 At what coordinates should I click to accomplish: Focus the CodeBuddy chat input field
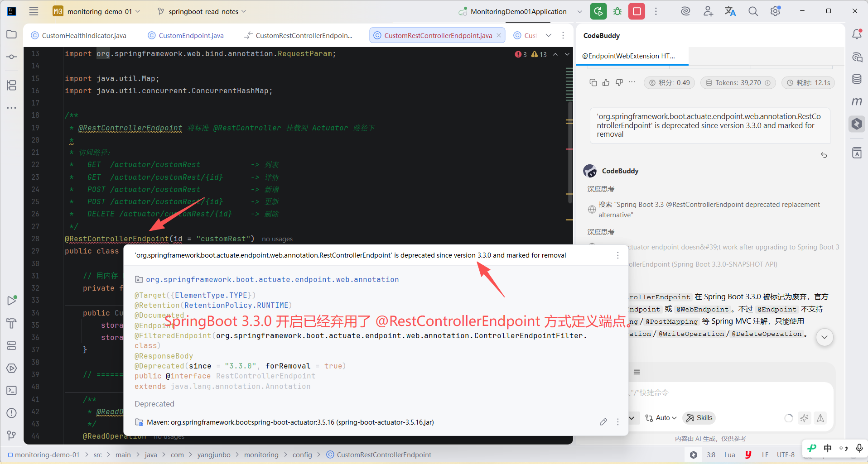[729, 392]
